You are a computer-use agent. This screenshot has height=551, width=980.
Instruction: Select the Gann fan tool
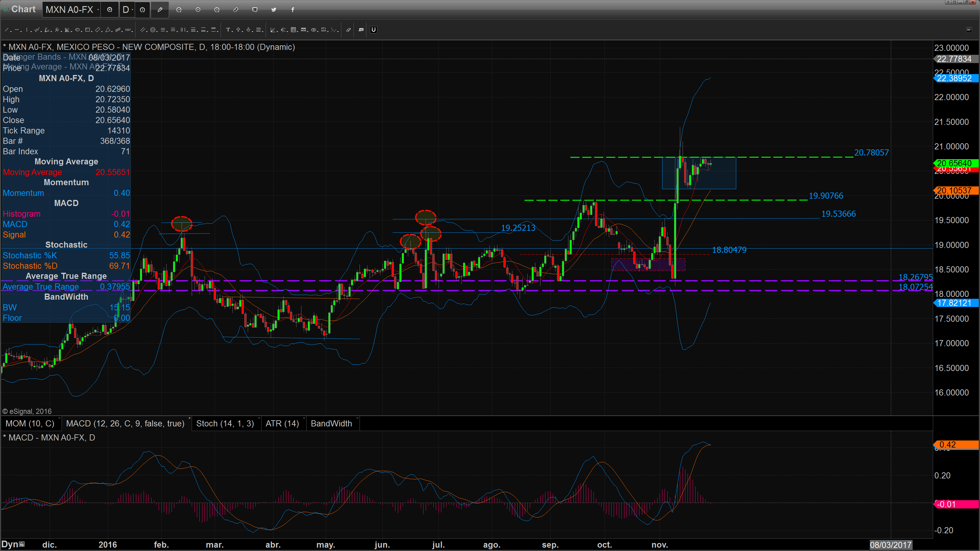[273, 30]
